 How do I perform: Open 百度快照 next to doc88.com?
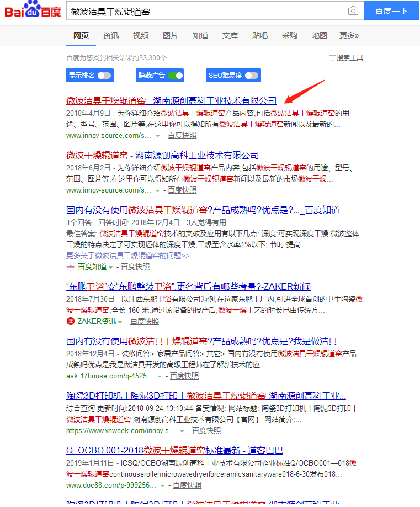point(187,485)
